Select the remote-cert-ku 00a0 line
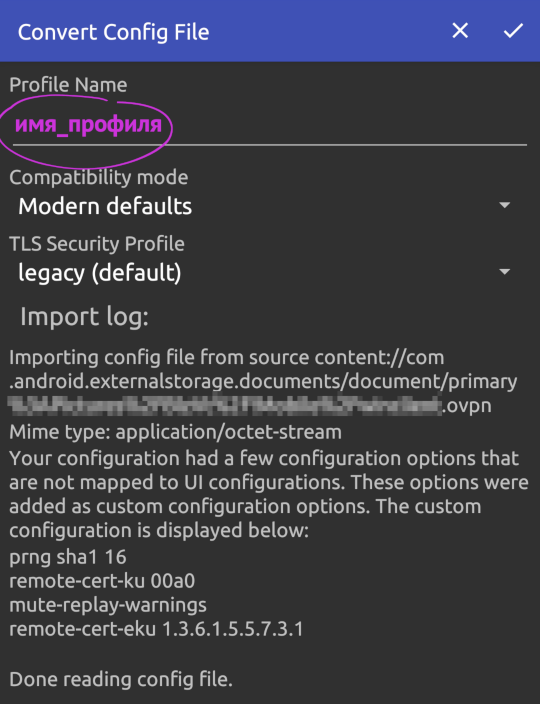This screenshot has width=540, height=704. coord(102,581)
